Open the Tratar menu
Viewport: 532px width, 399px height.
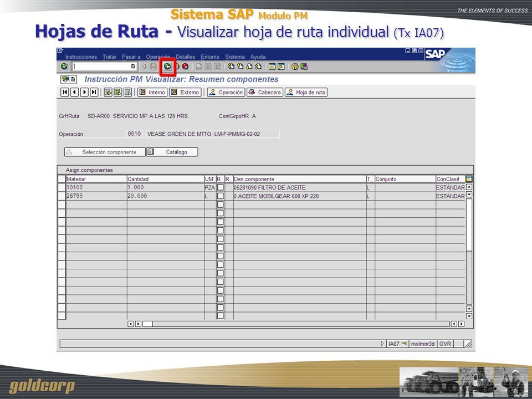coord(110,57)
